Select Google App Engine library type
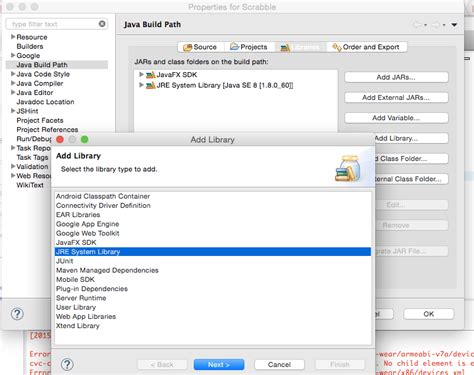Screen dimensions: 474x375 [213, 224]
